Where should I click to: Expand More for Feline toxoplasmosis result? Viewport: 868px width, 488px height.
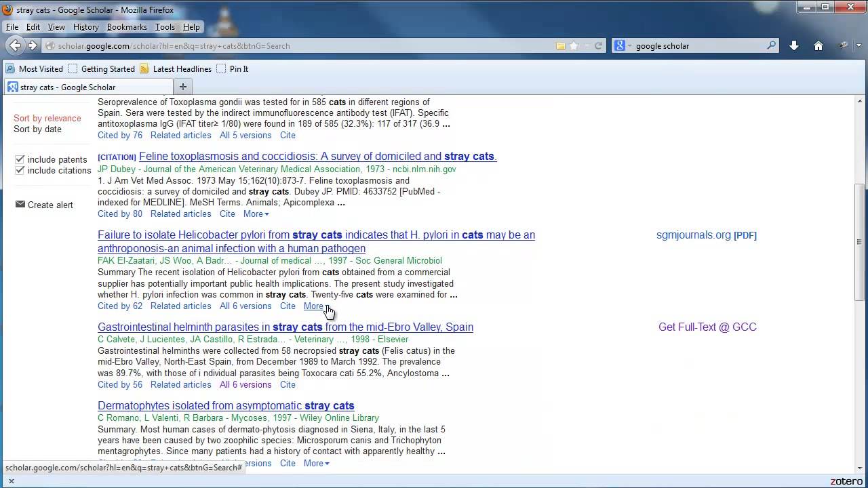256,213
